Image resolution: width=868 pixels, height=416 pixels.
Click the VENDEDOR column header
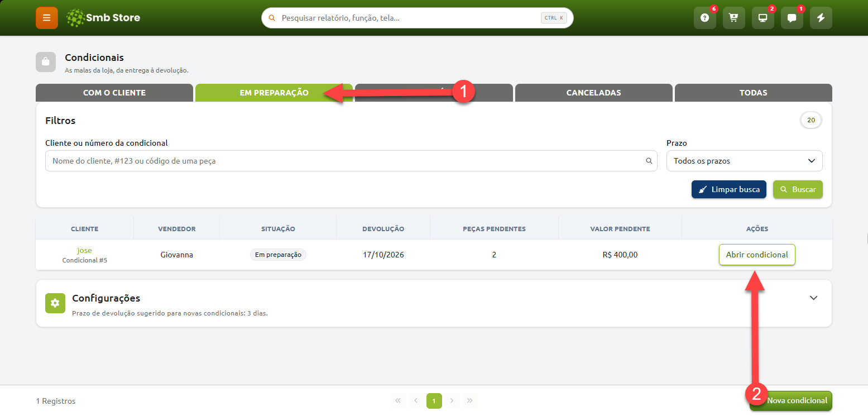click(x=177, y=229)
